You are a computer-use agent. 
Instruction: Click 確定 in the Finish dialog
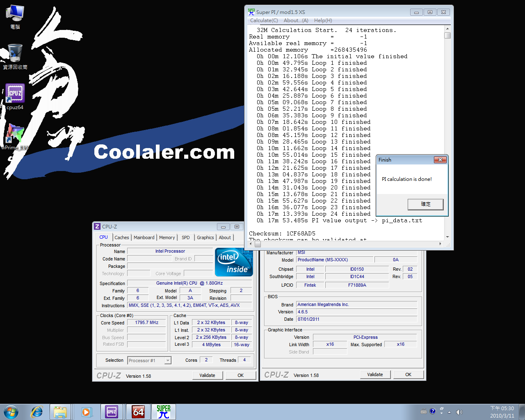[426, 204]
